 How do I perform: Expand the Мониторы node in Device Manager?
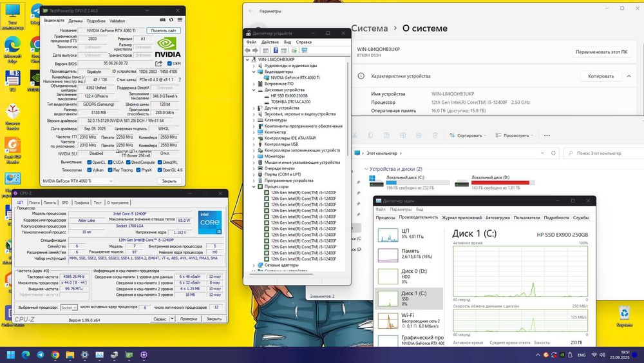254,156
